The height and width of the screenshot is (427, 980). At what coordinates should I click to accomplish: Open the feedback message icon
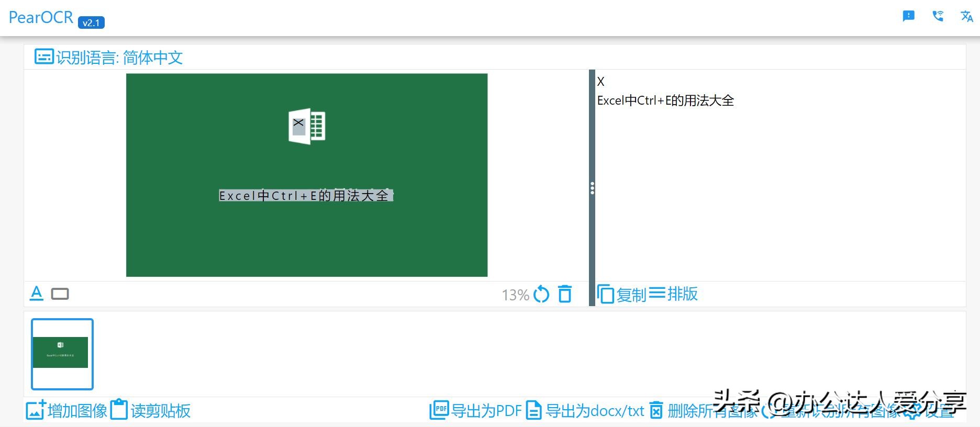(x=909, y=16)
